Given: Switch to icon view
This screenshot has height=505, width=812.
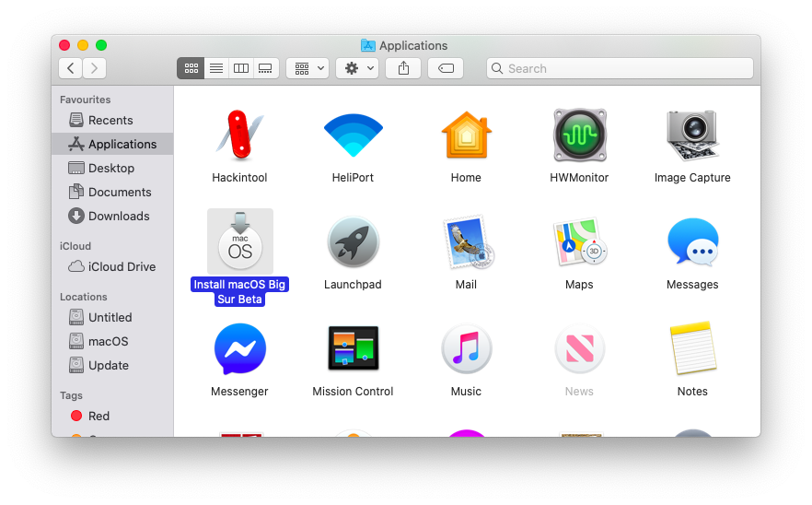Looking at the screenshot, I should (191, 68).
